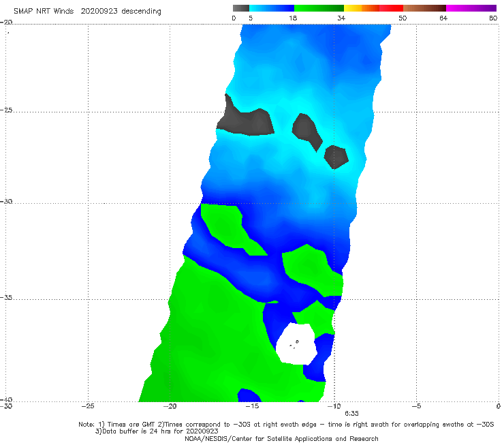Click the legend label '50'
Screen dimensions: 504x443
coord(403,18)
